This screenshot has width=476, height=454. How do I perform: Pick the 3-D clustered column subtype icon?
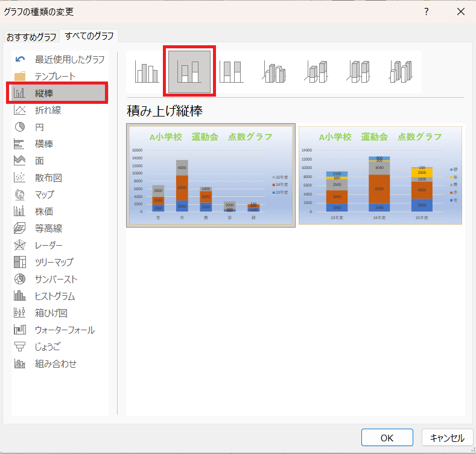(274, 72)
